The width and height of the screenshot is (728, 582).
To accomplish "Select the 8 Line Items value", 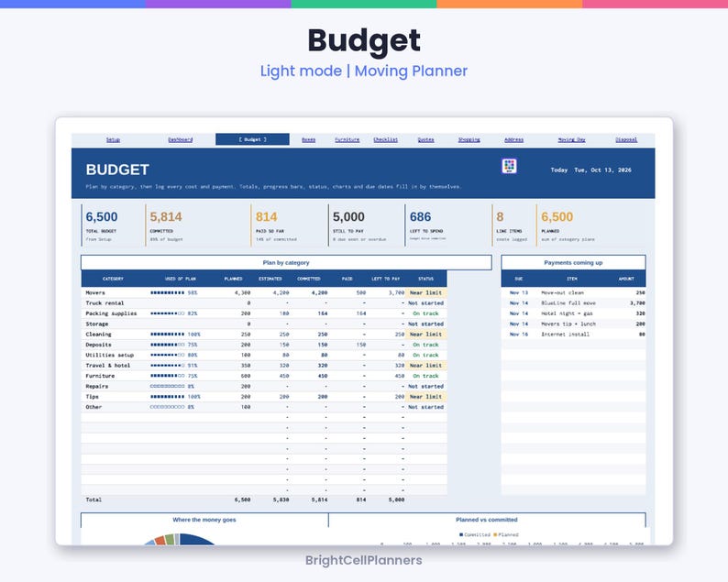I will [500, 216].
